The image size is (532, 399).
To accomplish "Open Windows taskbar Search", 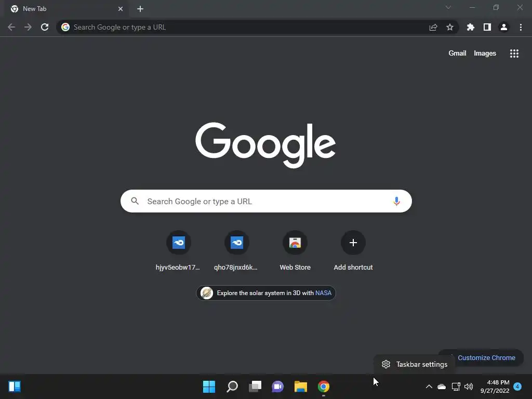I will point(232,387).
